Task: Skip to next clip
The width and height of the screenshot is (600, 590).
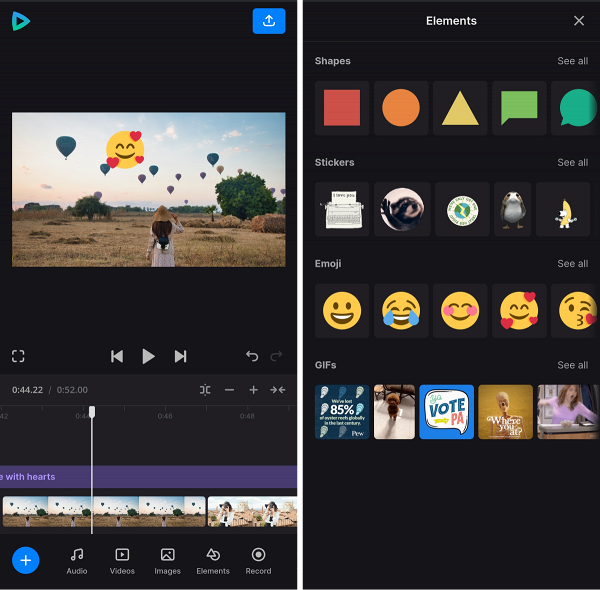Action: (180, 356)
